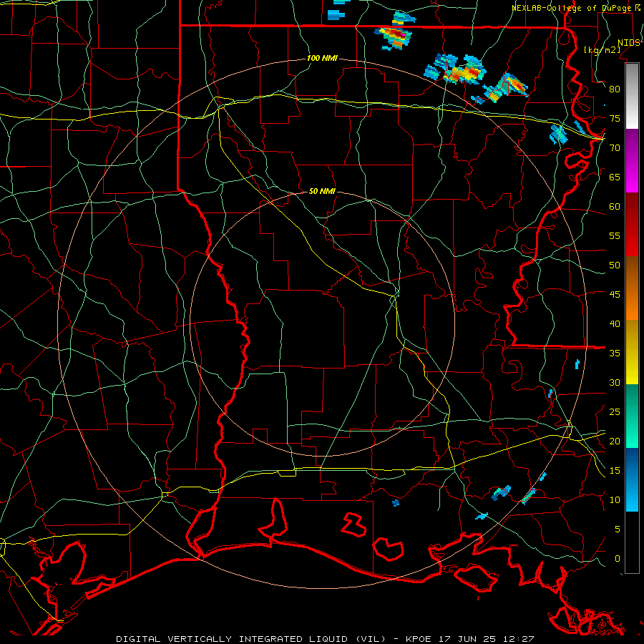Click the 20 value on the scale
The height and width of the screenshot is (644, 644).
tap(615, 441)
